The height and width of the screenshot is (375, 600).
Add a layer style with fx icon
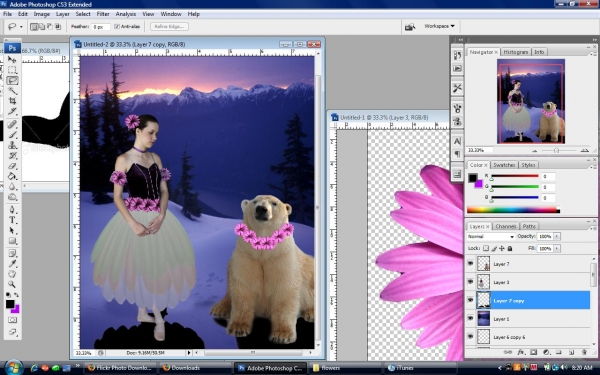point(521,352)
